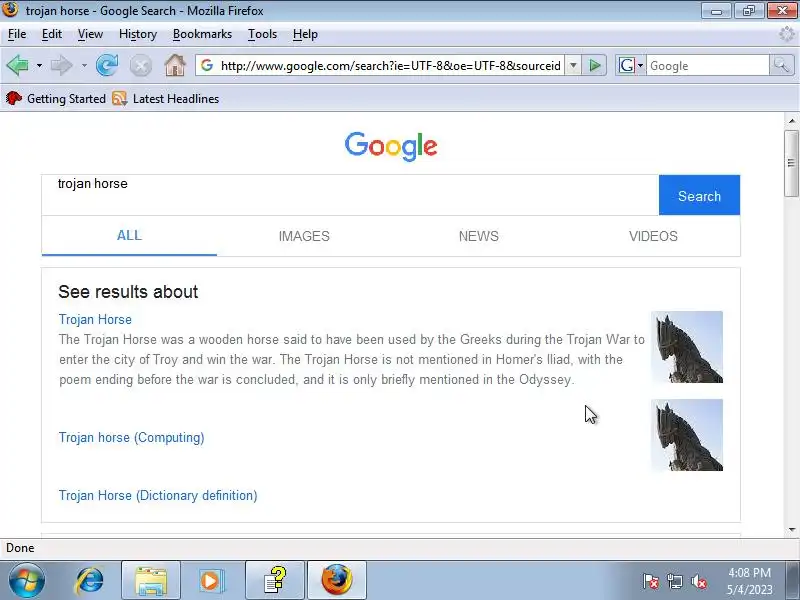
Task: Switch to the VIDEOS tab
Action: click(653, 236)
